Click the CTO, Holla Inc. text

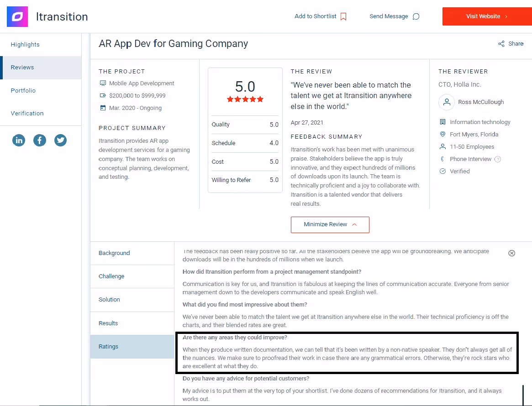[x=459, y=84]
